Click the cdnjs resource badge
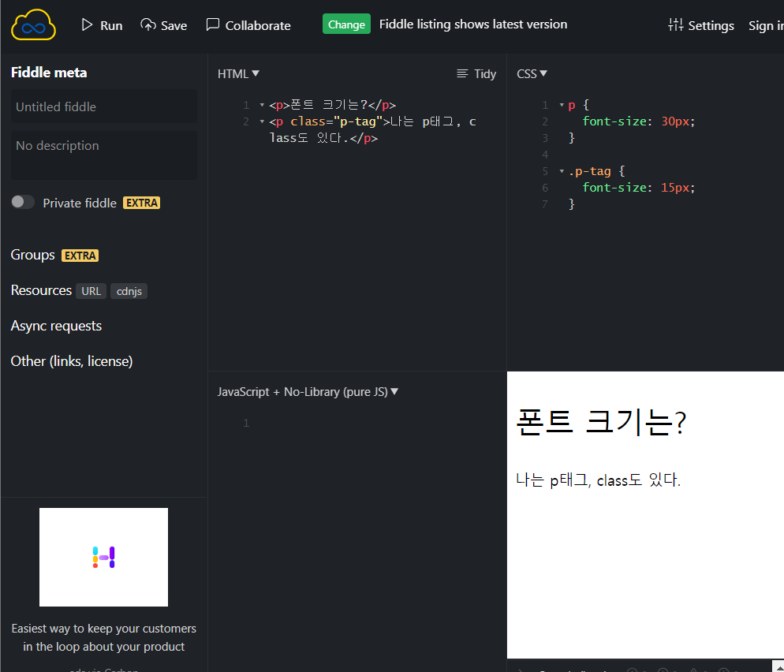This screenshot has width=784, height=672. pyautogui.click(x=129, y=291)
